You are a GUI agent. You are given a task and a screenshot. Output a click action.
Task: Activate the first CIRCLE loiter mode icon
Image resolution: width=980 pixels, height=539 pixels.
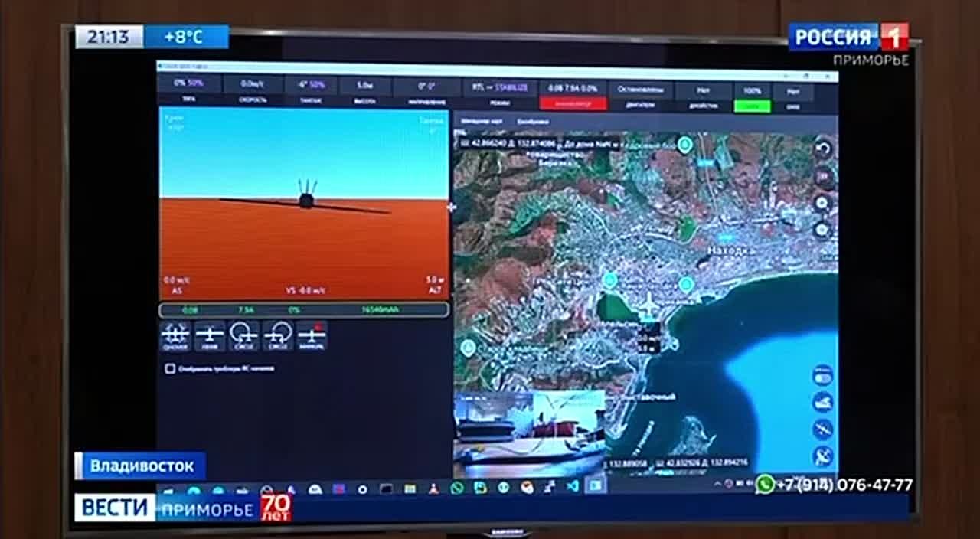243,335
